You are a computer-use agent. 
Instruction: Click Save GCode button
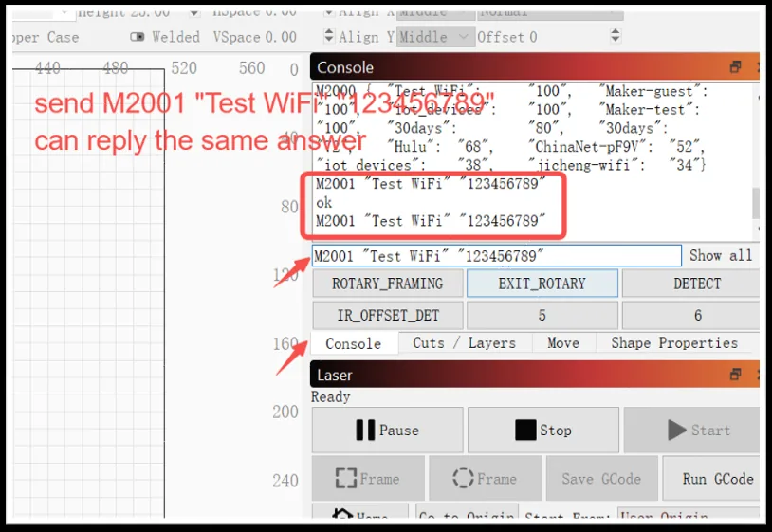tap(601, 478)
